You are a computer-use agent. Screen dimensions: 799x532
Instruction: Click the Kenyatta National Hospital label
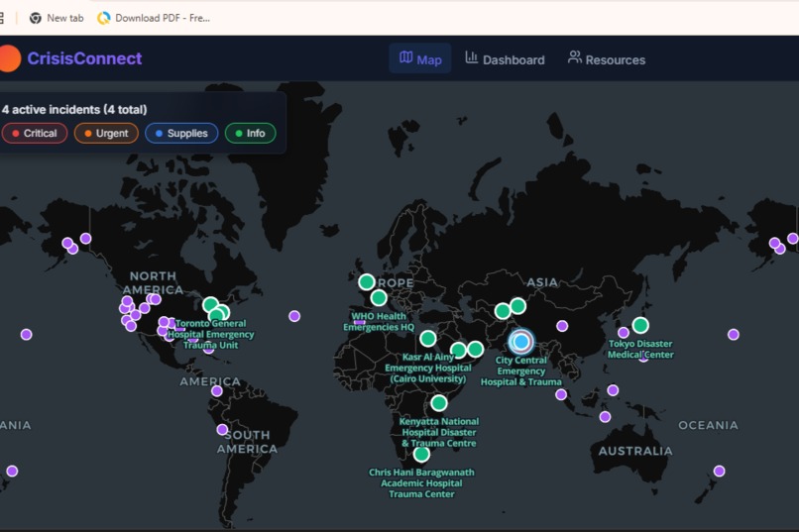click(439, 432)
